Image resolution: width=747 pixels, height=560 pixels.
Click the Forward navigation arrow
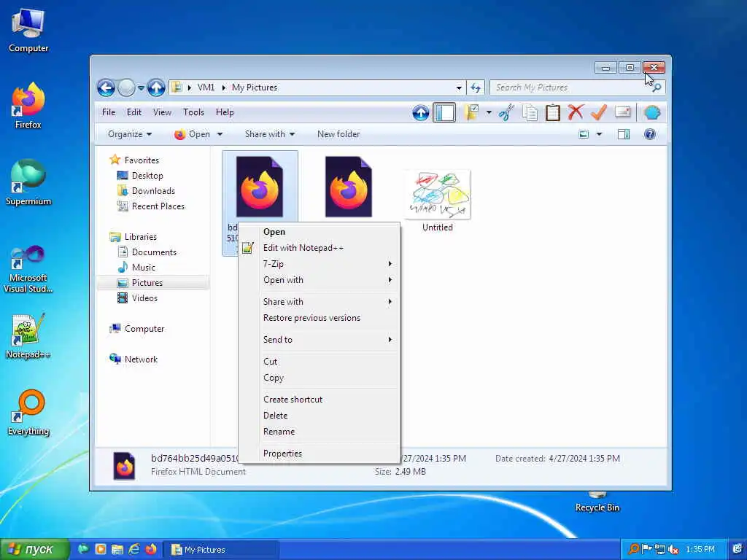126,87
